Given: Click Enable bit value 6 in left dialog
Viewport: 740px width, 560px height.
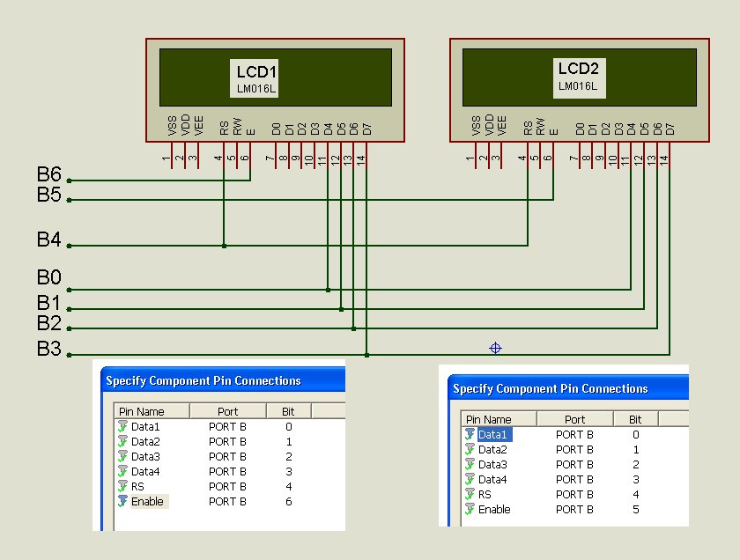Looking at the screenshot, I should (x=289, y=502).
